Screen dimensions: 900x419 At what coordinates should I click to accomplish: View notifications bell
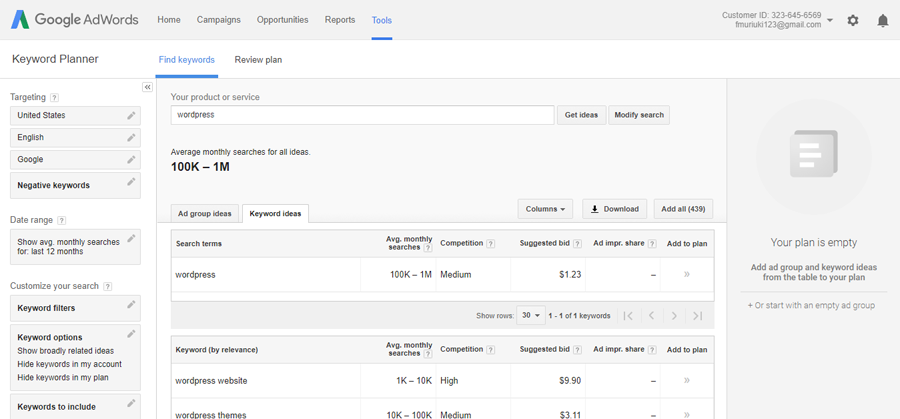point(883,21)
